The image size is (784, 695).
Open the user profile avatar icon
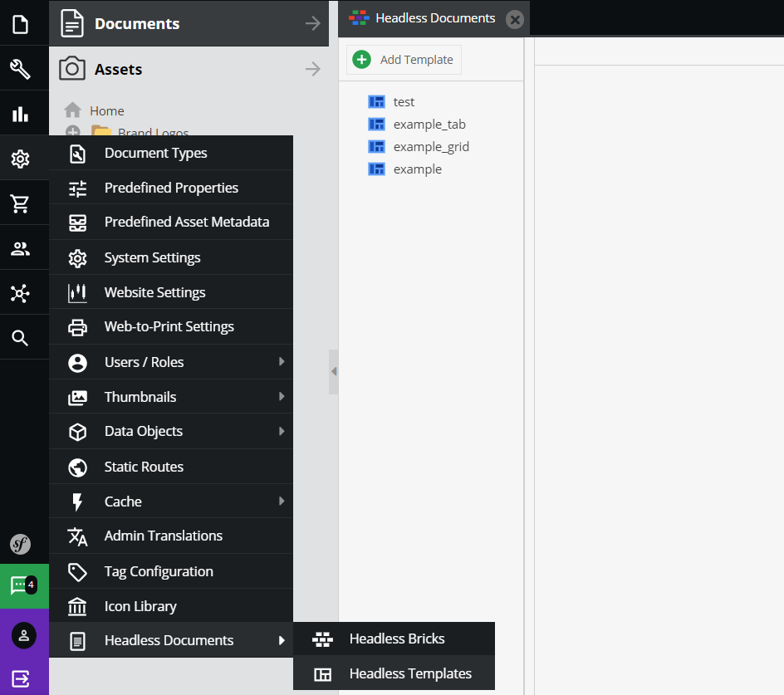pyautogui.click(x=24, y=635)
